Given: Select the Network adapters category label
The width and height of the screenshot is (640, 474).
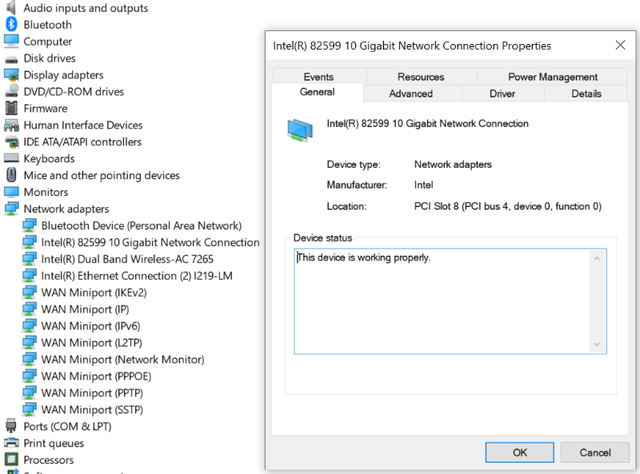Looking at the screenshot, I should 66,209.
